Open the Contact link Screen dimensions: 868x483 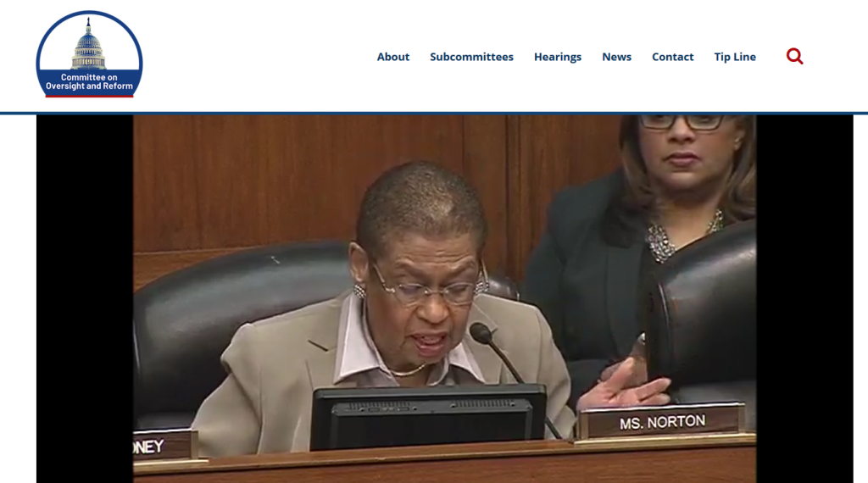672,57
